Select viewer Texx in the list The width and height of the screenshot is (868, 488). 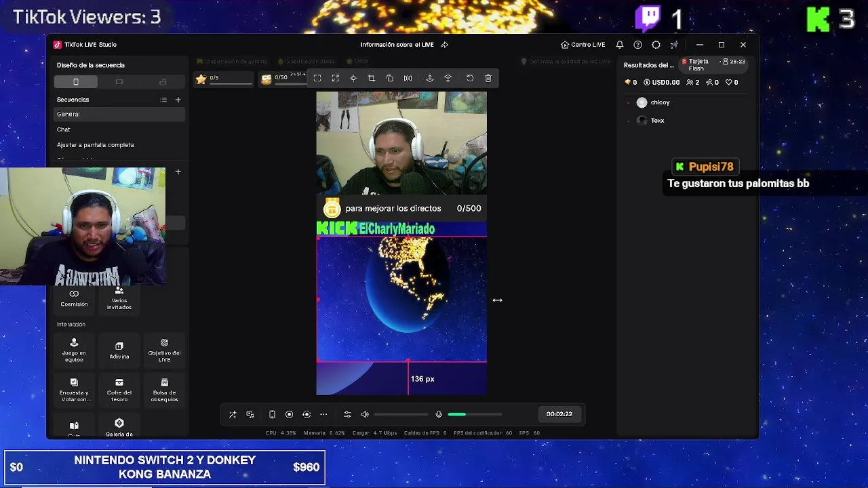click(685, 121)
